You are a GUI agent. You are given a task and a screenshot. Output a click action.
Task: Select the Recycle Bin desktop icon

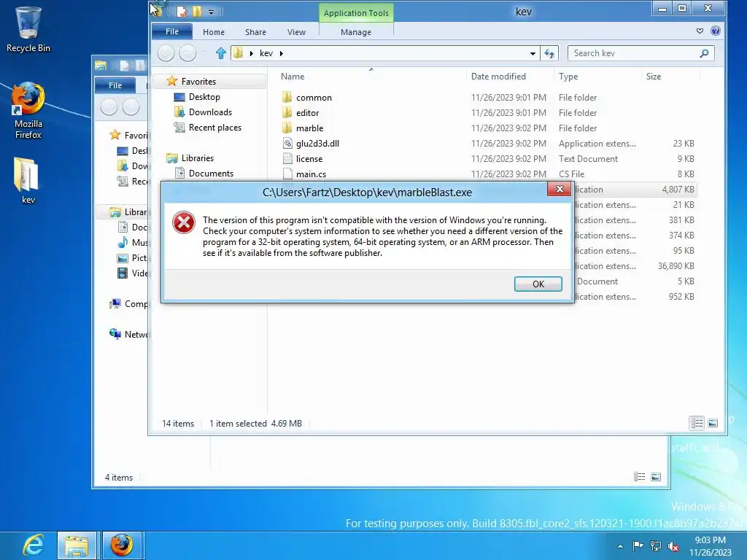28,29
